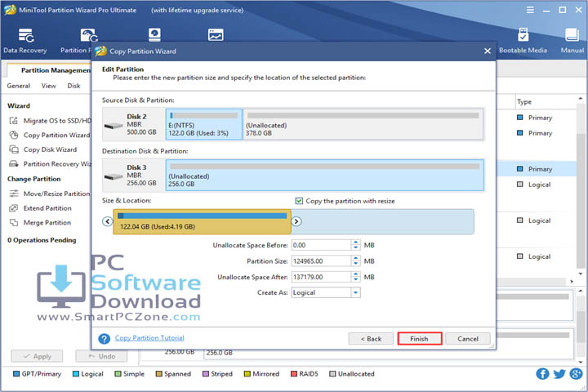Select source partition E:(NTFS)
This screenshot has height=392, width=588.
[204, 124]
